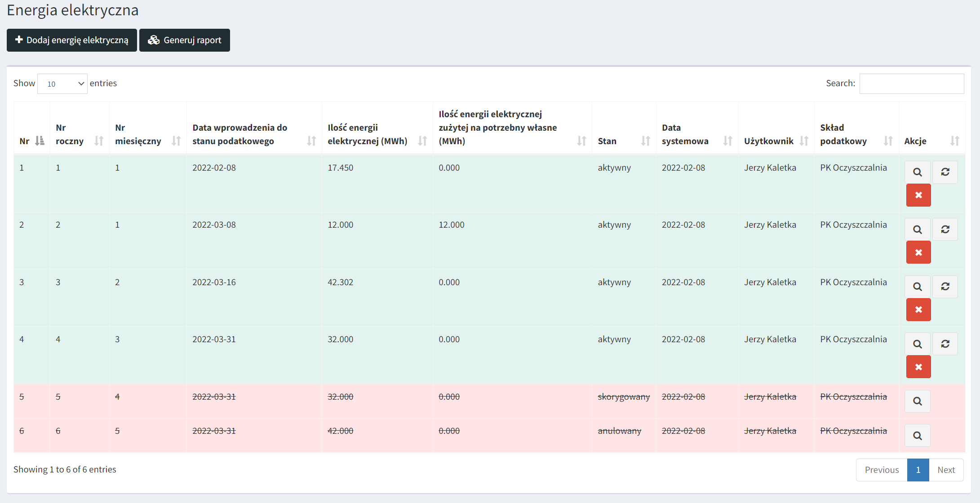Image resolution: width=980 pixels, height=503 pixels.
Task: Click refresh icon for 42.302 MWh row
Action: click(945, 287)
